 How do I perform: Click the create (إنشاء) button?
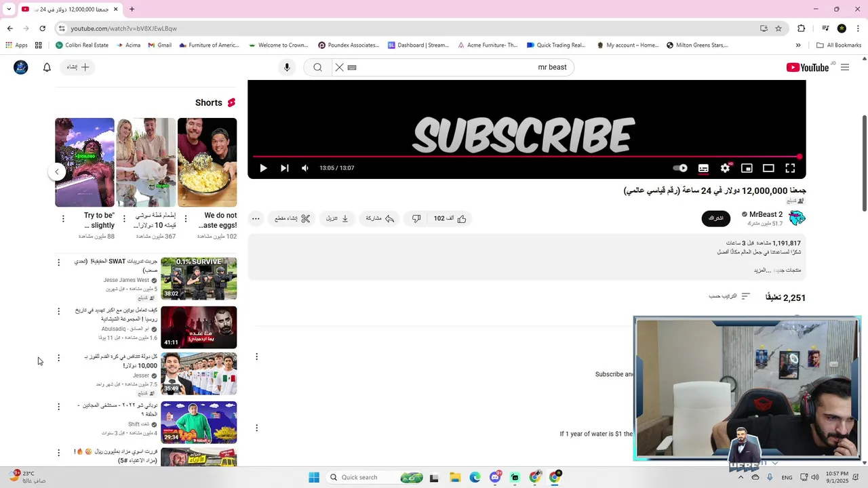pyautogui.click(x=78, y=67)
